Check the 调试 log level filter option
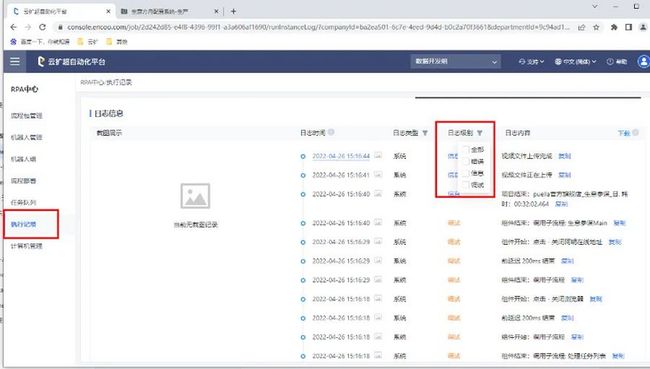Viewport: 650px width, 369px height. (466, 185)
